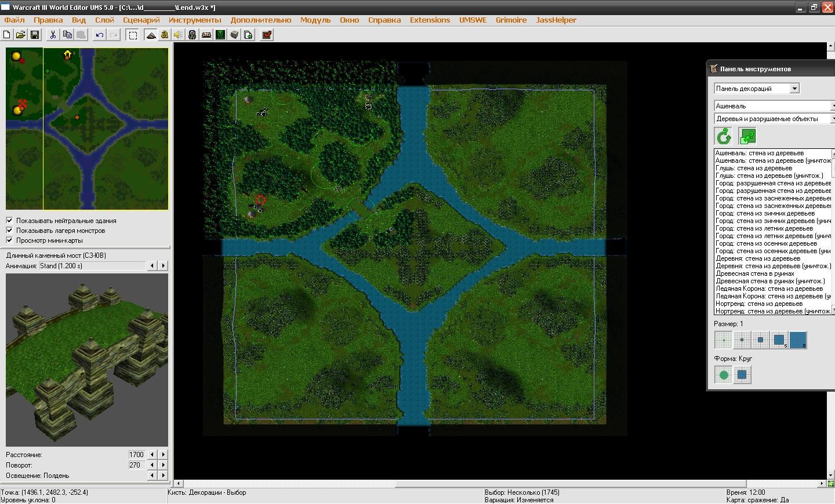Click the minimap preview of the map

tap(87, 129)
